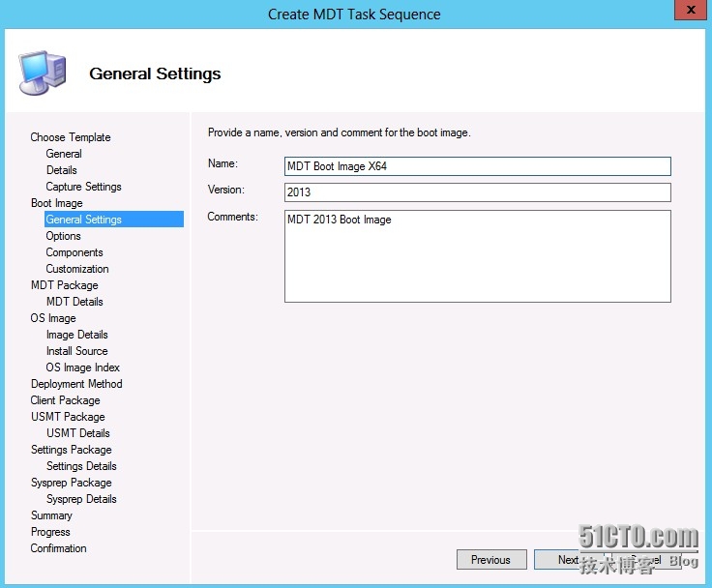Click the Name input field
The height and width of the screenshot is (588, 712).
click(477, 166)
